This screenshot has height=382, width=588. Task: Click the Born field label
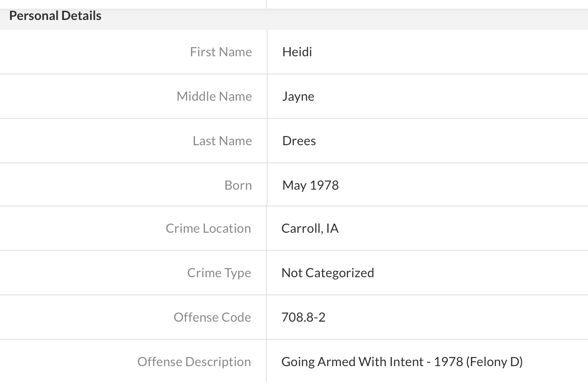238,185
